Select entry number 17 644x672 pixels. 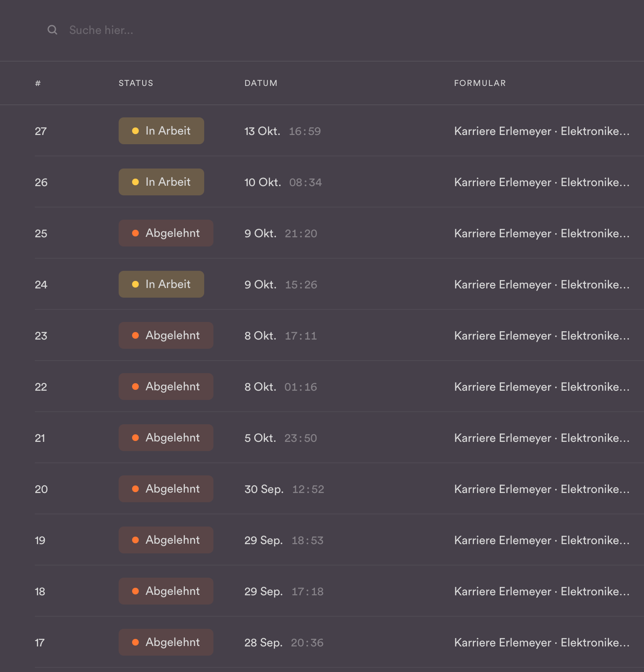tap(39, 643)
